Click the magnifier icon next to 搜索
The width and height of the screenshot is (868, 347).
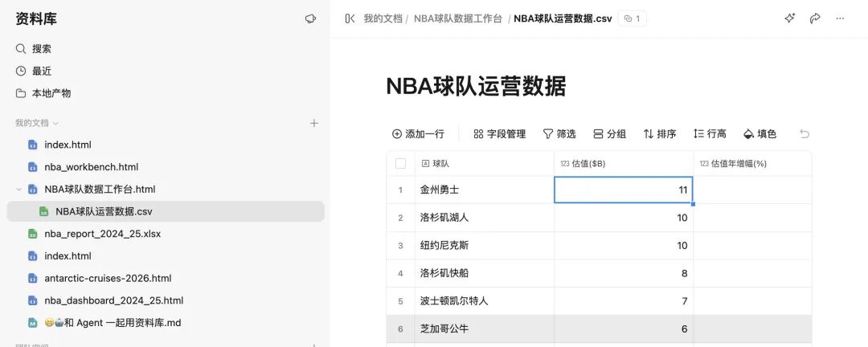(x=20, y=49)
